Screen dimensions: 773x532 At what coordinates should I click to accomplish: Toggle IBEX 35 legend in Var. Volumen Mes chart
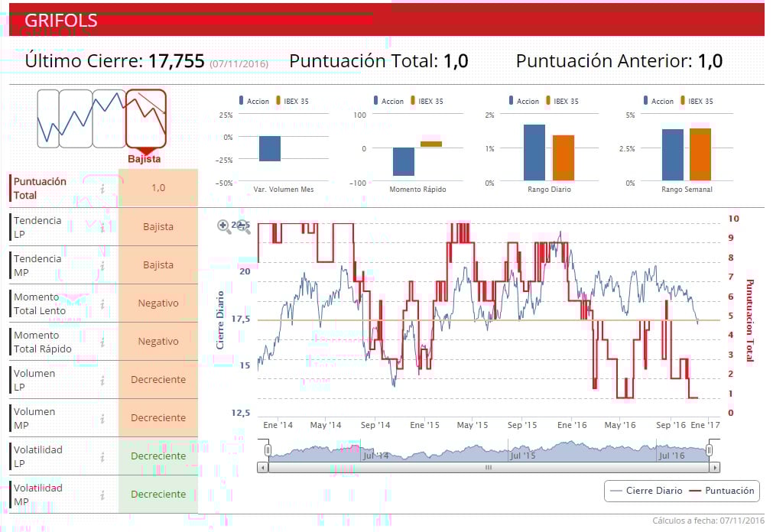pyautogui.click(x=292, y=101)
